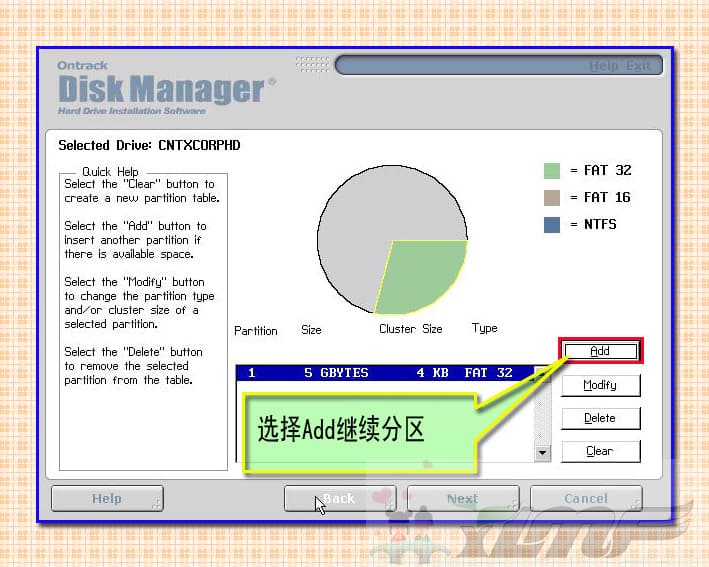709x567 pixels.
Task: Click the green FAT 32 legend swatch
Action: coord(552,171)
